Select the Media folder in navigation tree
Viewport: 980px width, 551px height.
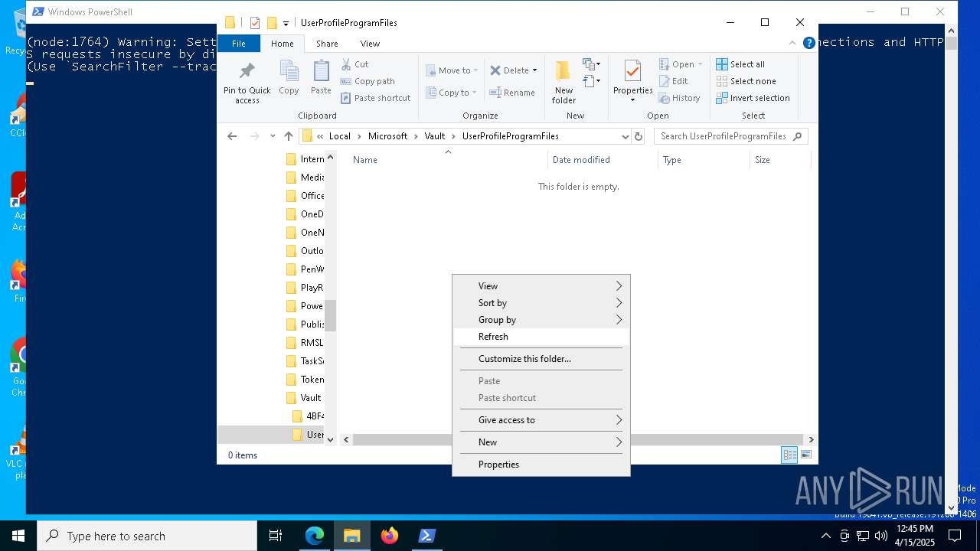(x=304, y=178)
